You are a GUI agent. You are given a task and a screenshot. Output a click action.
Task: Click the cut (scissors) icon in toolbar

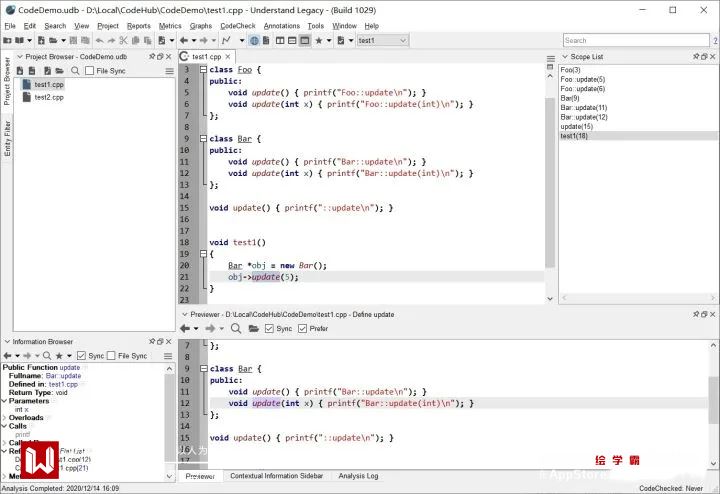point(123,40)
